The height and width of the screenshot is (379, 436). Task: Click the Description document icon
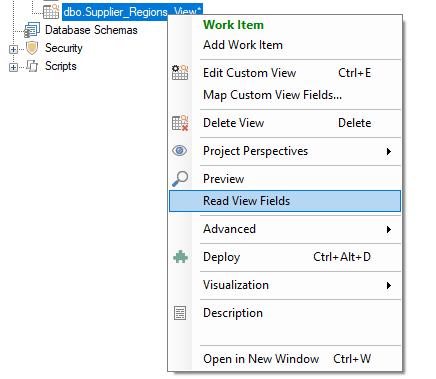[180, 313]
